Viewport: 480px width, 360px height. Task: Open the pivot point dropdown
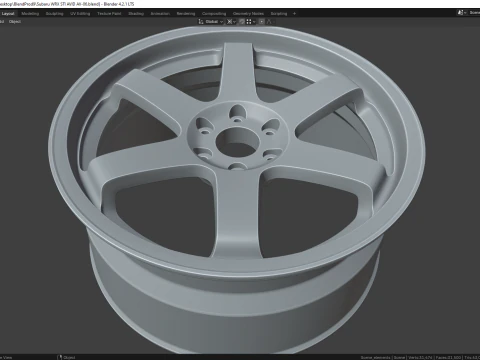point(231,22)
